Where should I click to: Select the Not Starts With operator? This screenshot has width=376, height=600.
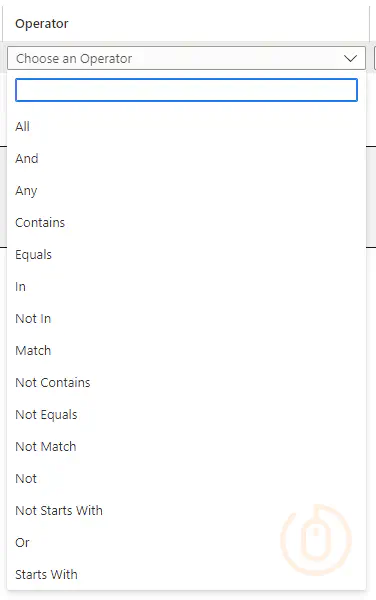(186, 510)
